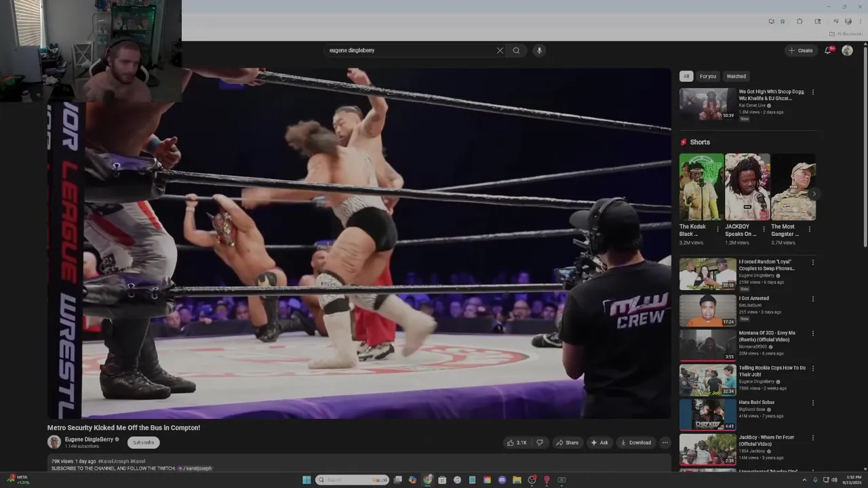
Task: Open the YouTube account avatar menu
Action: click(x=847, y=50)
